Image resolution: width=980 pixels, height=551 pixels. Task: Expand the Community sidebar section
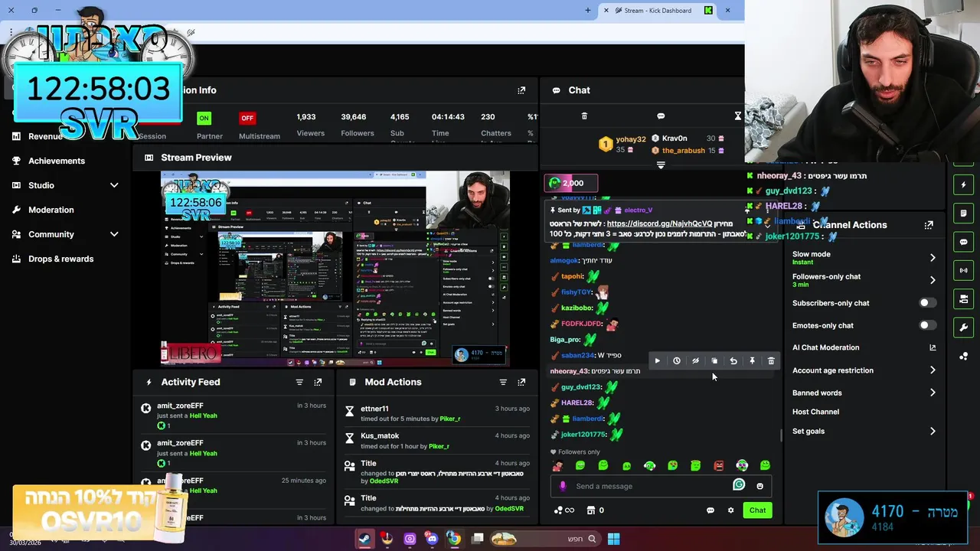[x=114, y=234]
